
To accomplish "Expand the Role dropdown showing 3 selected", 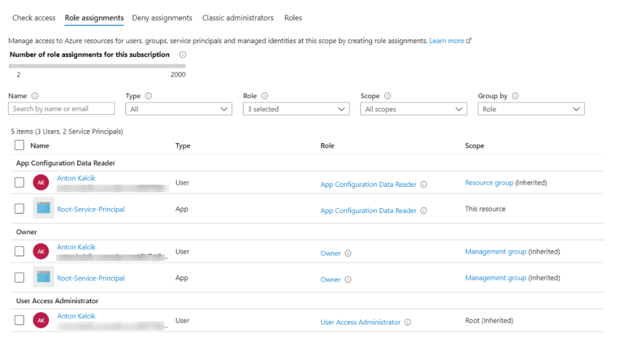I will [x=296, y=109].
